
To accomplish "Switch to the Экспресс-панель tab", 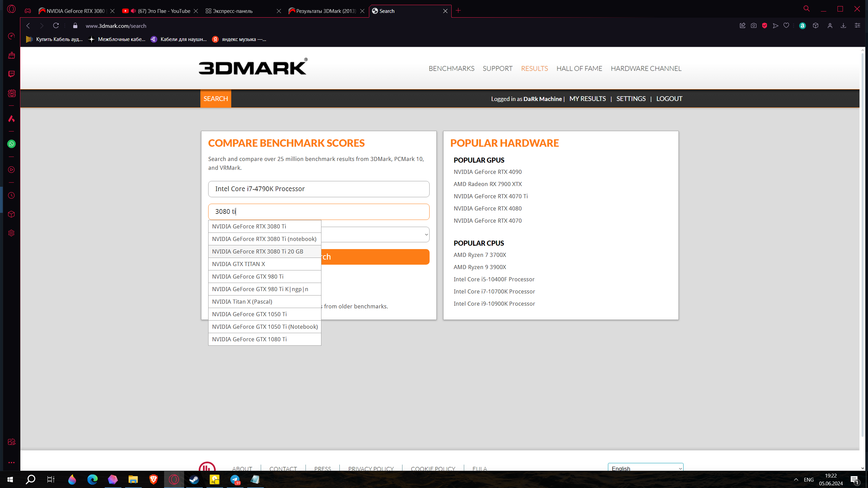I will click(x=232, y=11).
